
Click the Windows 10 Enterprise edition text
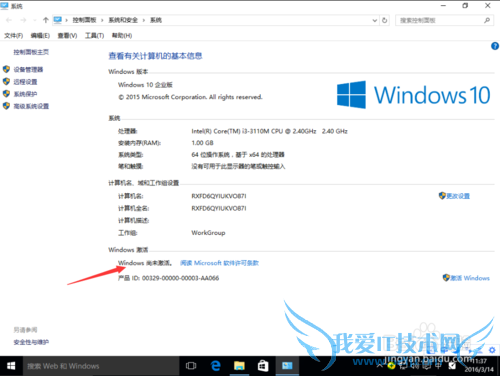click(x=145, y=85)
